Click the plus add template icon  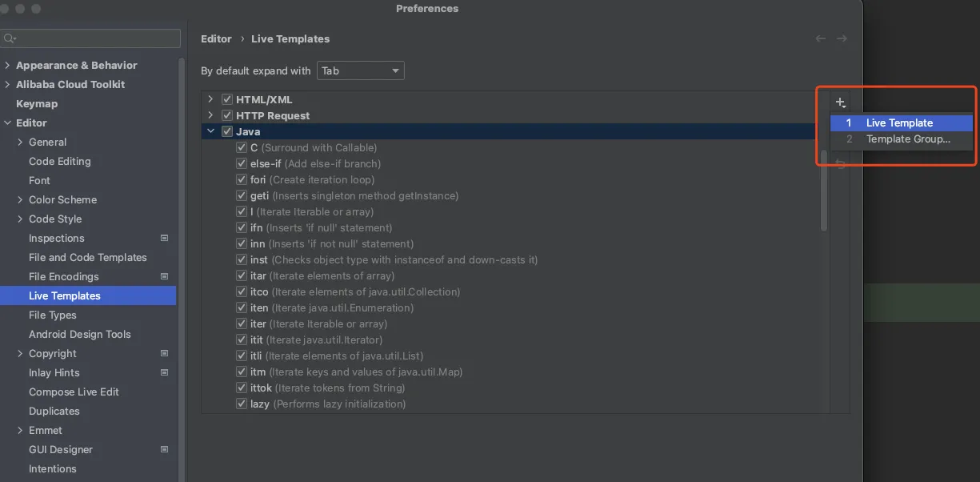click(840, 102)
